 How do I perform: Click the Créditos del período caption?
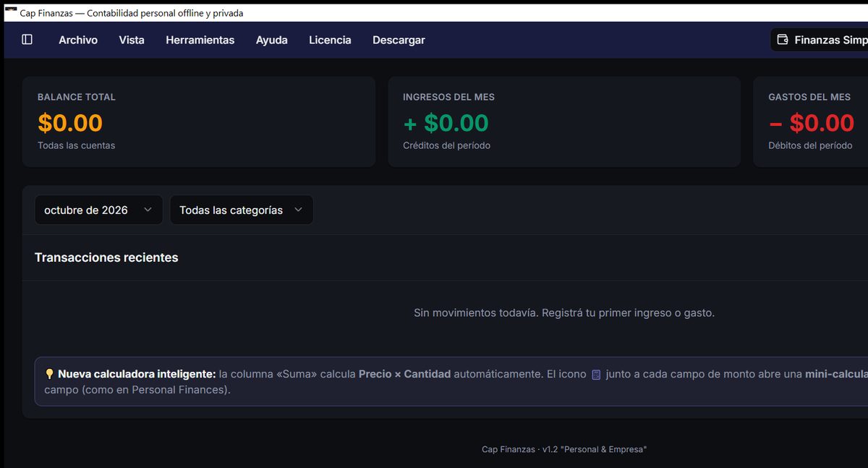(446, 145)
